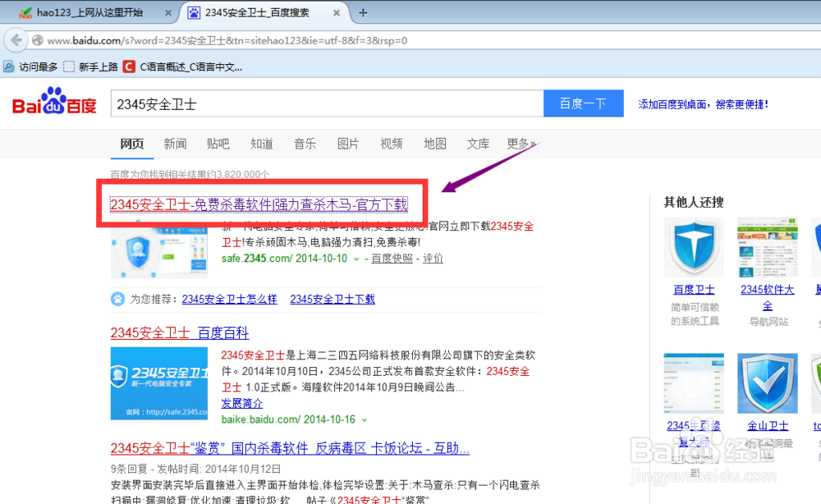The height and width of the screenshot is (504, 821).
Task: Click the safe.2345.com green URL text
Action: (x=256, y=259)
